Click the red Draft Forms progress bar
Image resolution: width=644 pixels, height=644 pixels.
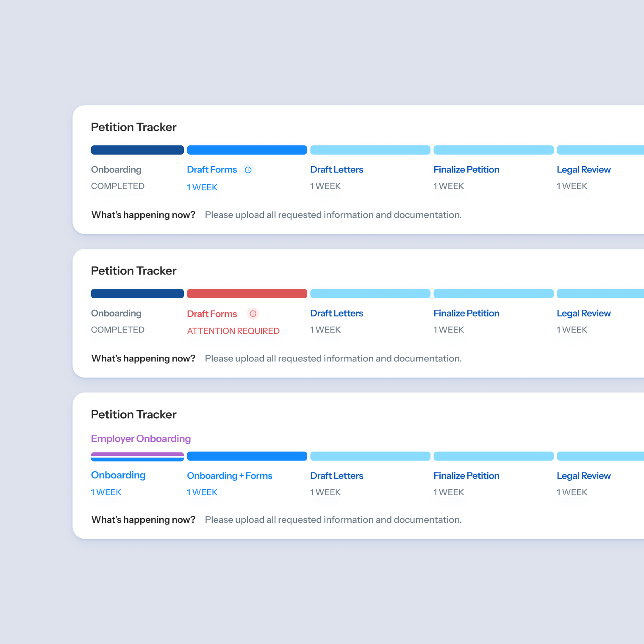pos(247,294)
